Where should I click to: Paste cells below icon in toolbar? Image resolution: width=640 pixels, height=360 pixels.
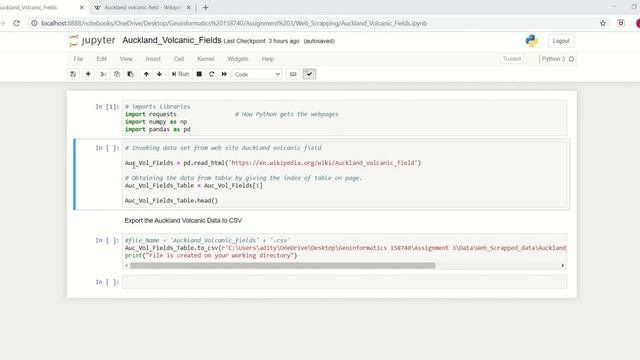tap(131, 74)
